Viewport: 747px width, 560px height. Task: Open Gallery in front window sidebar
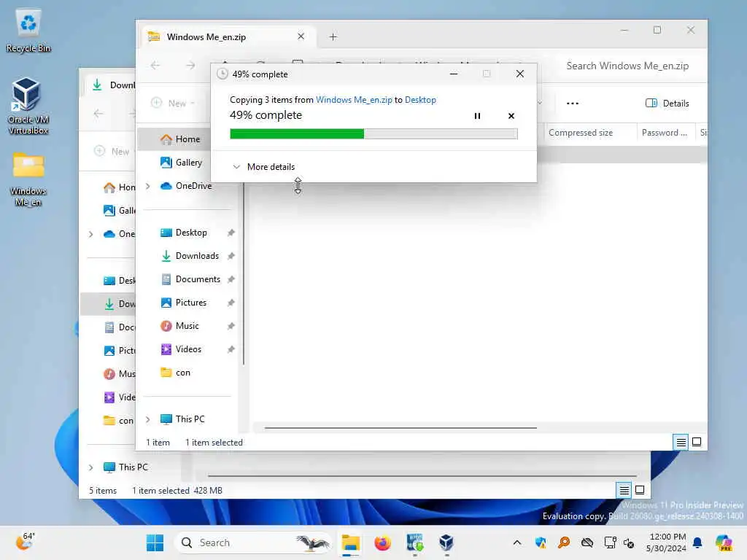pos(181,163)
